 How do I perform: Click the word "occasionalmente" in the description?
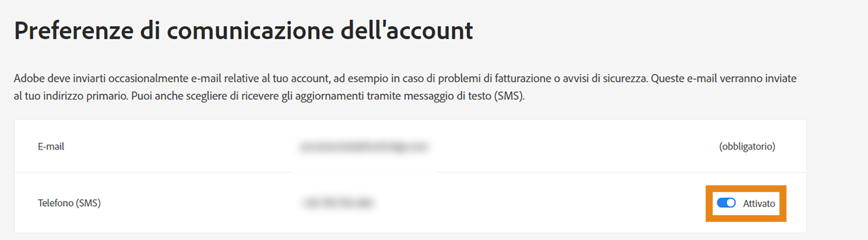click(149, 79)
